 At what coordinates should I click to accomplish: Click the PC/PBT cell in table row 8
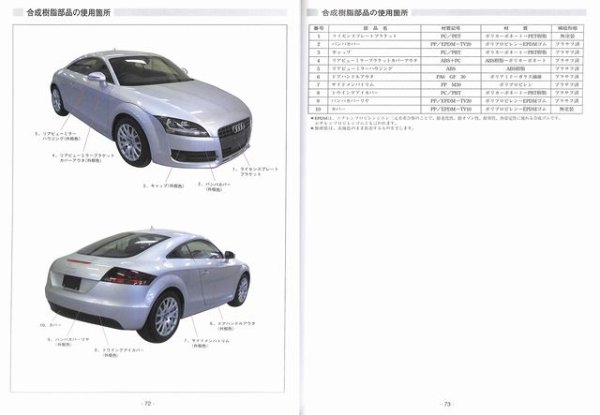(451, 93)
